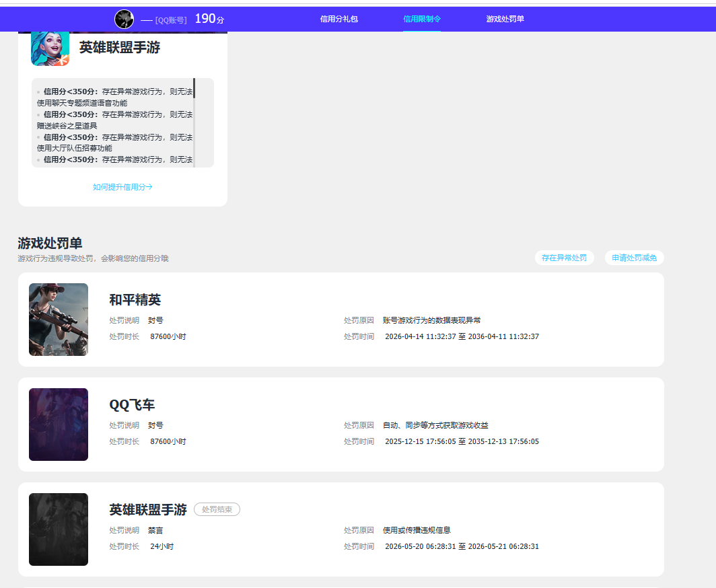Click the 使用聊天专题频道语音功能 restriction line
Viewport: 716px width, 588px height.
pos(82,103)
